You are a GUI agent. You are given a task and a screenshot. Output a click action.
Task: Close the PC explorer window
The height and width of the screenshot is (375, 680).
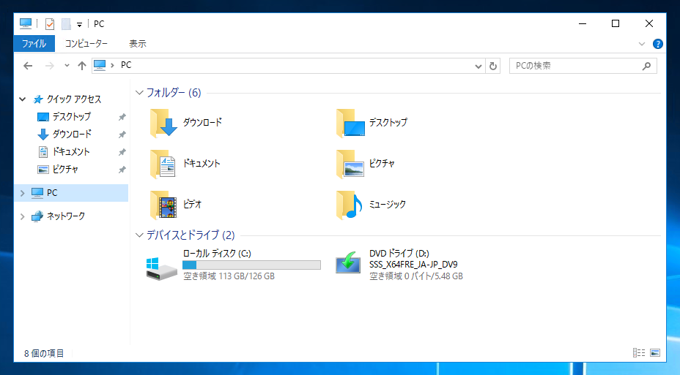click(649, 24)
